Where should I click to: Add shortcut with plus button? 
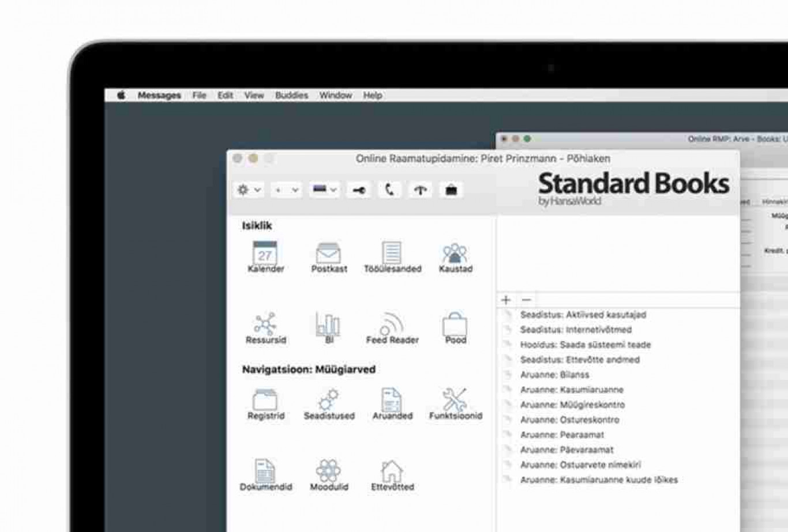(506, 300)
